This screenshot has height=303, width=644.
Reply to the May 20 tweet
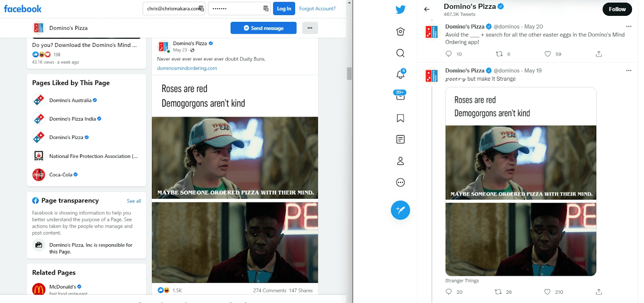(448, 54)
